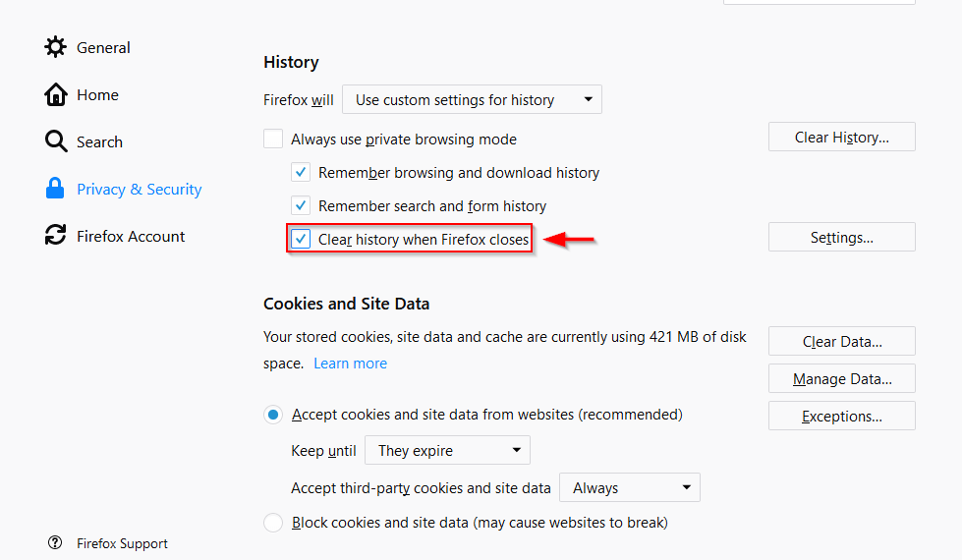
Task: Click the Home house icon
Action: coord(56,94)
